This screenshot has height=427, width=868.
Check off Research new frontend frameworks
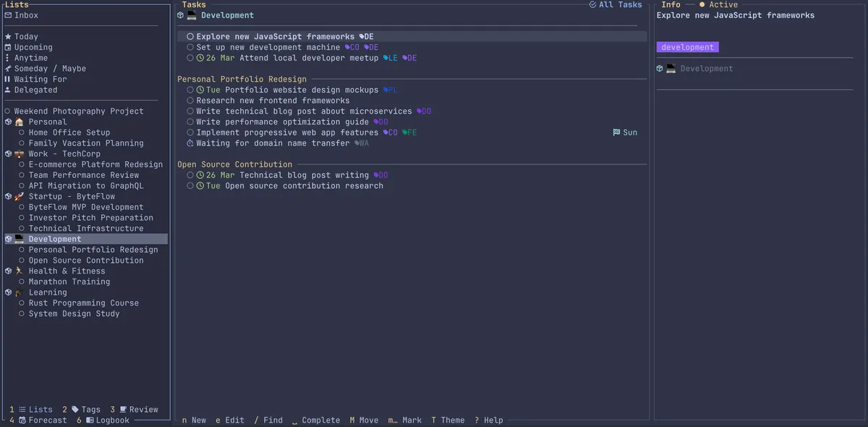click(190, 101)
